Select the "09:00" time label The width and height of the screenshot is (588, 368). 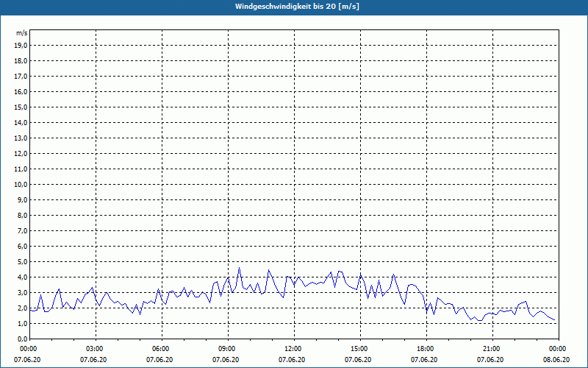coord(228,349)
